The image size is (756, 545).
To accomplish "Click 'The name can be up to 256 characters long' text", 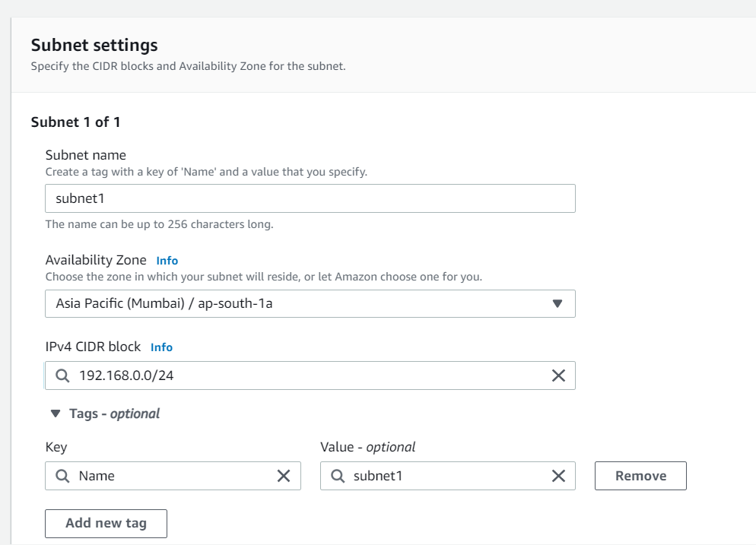I will pos(159,224).
